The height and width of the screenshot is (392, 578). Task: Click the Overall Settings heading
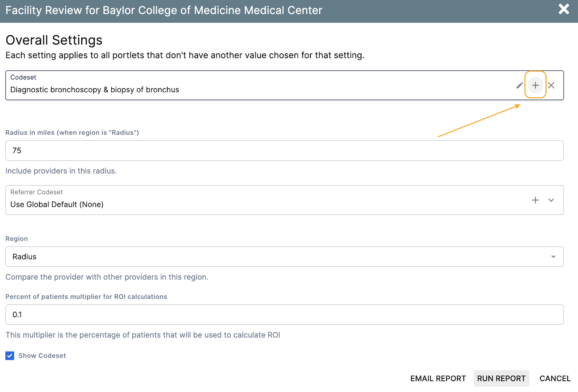click(54, 40)
